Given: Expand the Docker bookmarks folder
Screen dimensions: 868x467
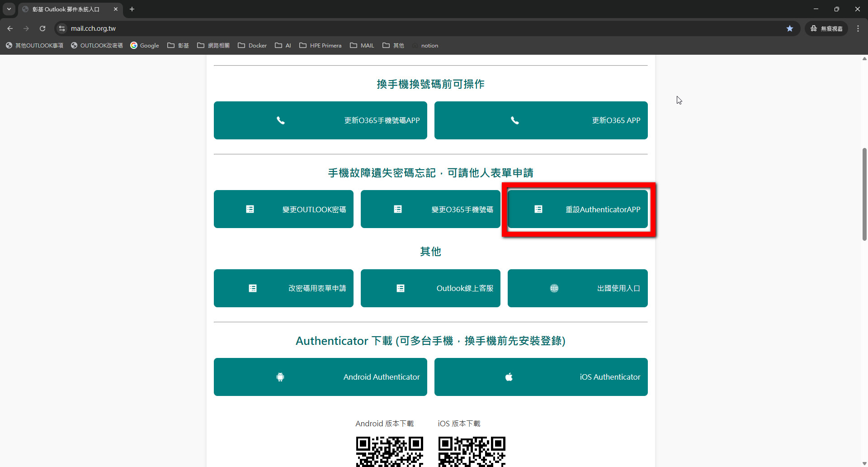Looking at the screenshot, I should pyautogui.click(x=252, y=46).
